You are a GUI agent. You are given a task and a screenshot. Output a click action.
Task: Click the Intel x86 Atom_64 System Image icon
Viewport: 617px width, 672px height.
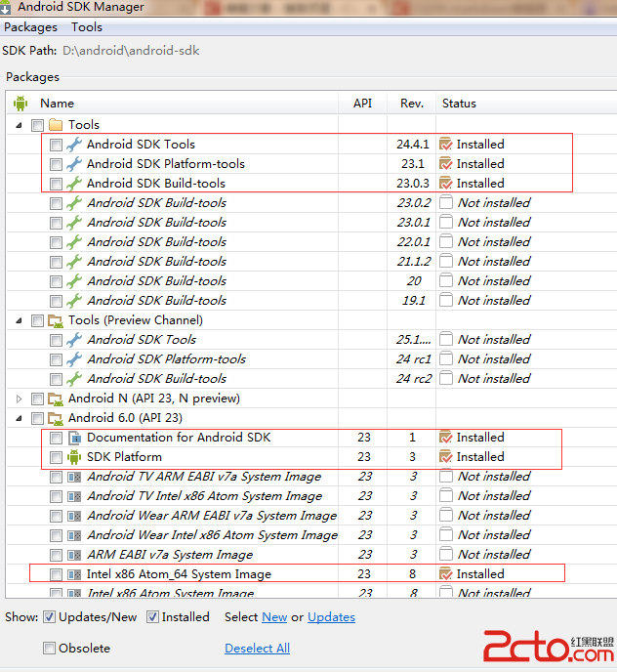click(74, 574)
